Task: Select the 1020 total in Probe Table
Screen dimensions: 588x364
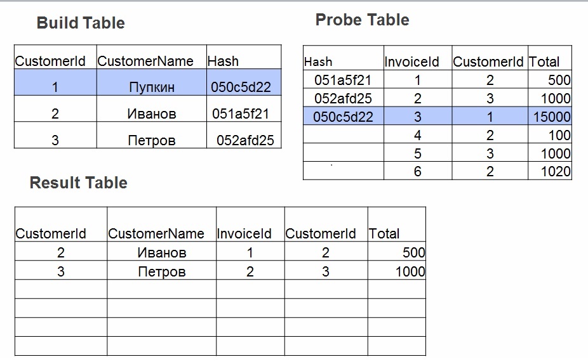Action: coord(554,171)
